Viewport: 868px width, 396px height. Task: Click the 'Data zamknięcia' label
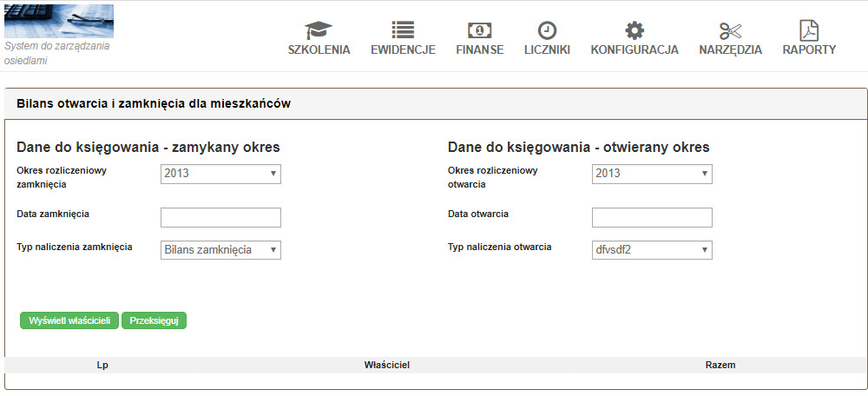(53, 214)
